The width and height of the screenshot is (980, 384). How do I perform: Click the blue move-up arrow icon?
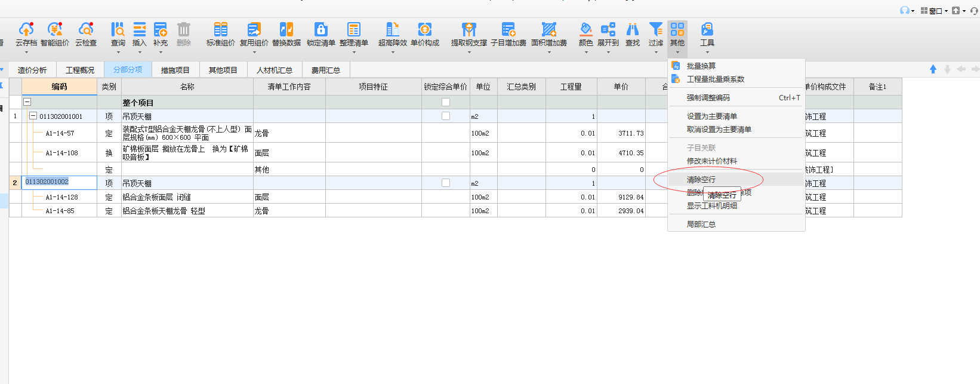(x=933, y=69)
